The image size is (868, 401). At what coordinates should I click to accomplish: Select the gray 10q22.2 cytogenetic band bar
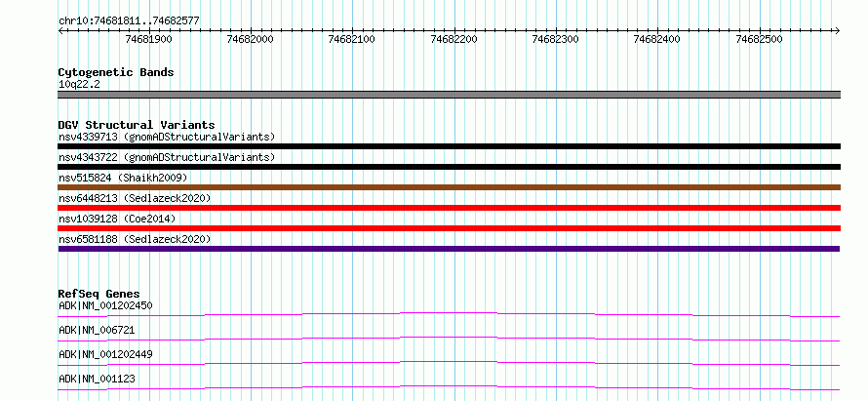coord(449,95)
